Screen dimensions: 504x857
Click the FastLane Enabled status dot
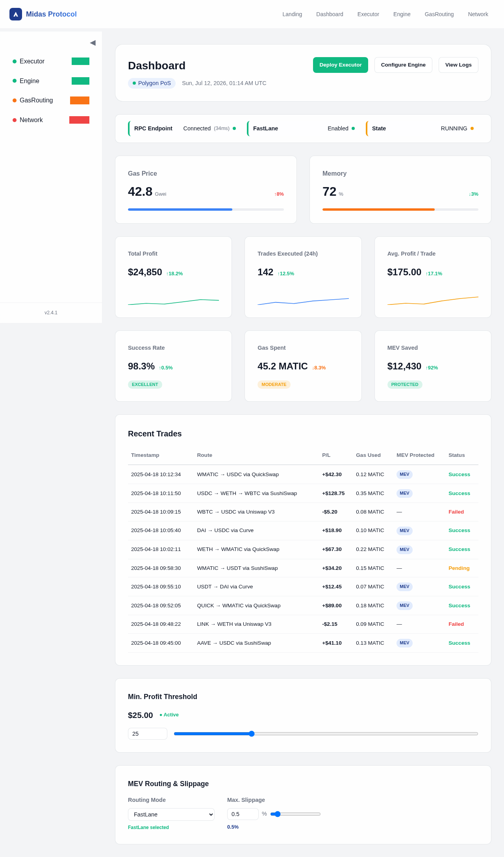(353, 128)
